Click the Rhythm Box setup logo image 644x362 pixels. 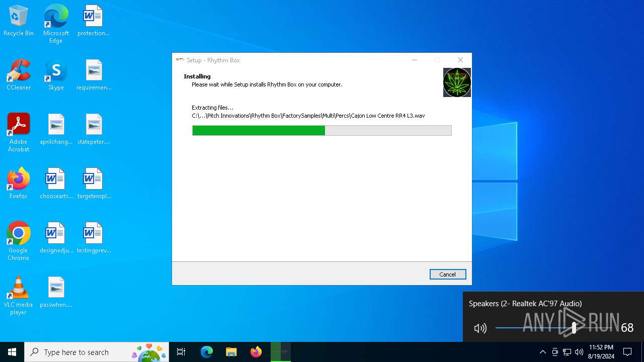457,82
